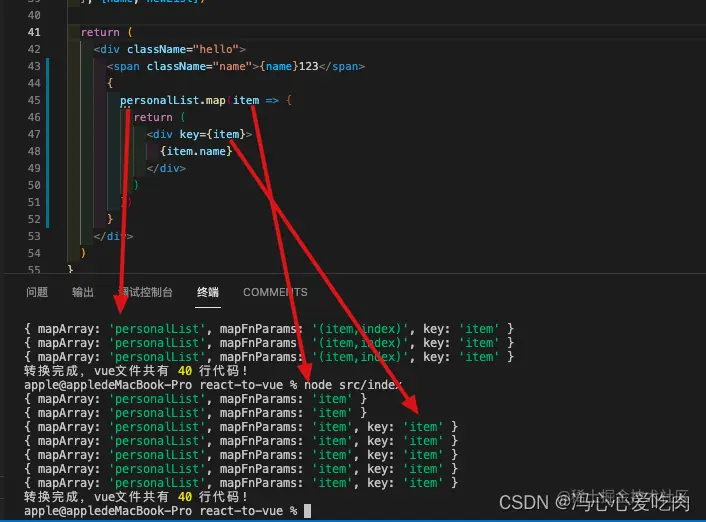
Task: Click 'node src/index' command in terminal
Action: coord(353,385)
